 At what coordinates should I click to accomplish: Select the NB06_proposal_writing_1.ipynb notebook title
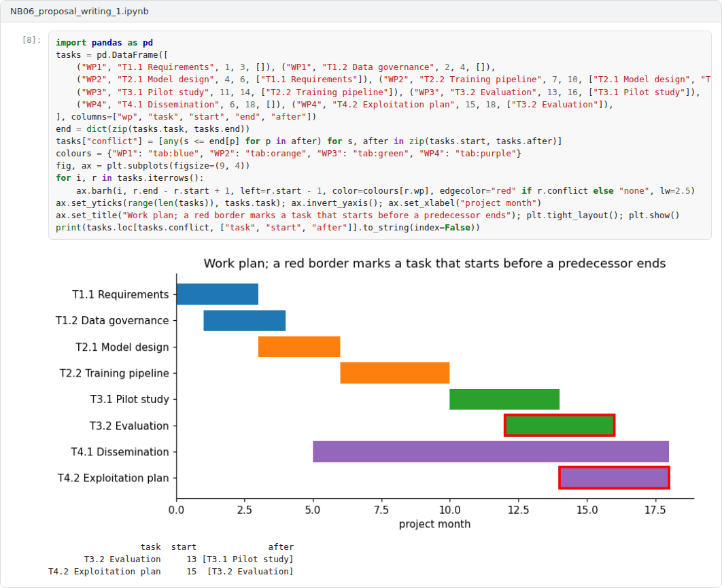coord(79,11)
